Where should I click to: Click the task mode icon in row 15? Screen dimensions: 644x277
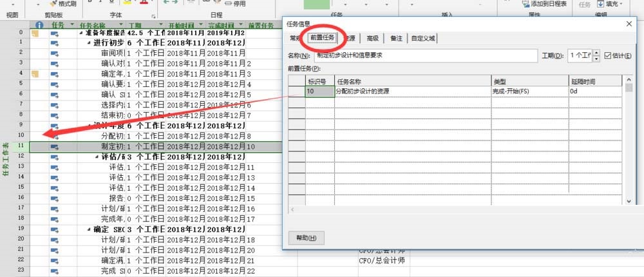click(55, 188)
